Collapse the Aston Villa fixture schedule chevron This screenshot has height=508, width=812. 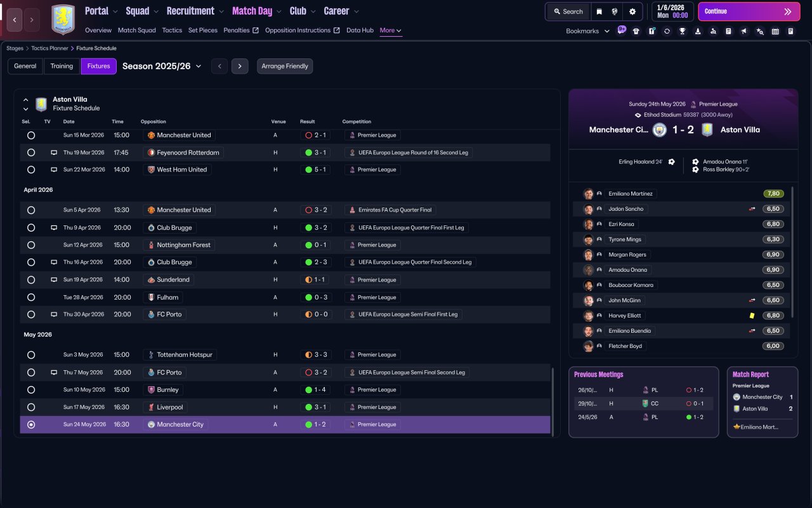click(26, 100)
